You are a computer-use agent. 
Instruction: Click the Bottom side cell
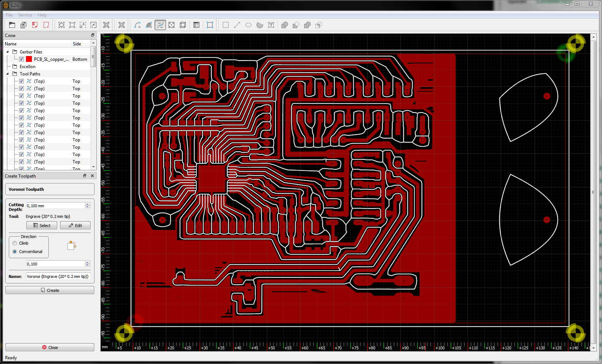(80, 59)
